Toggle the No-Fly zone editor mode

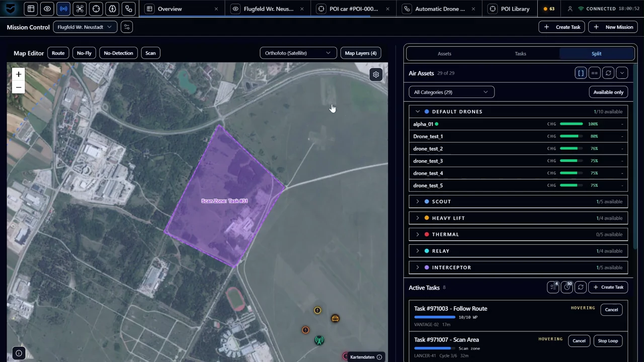click(x=84, y=53)
